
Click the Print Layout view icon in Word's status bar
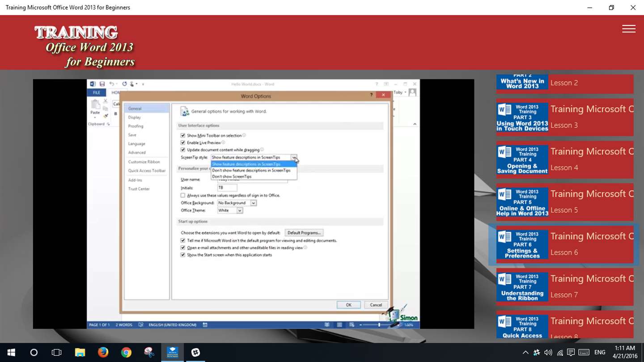tap(340, 325)
